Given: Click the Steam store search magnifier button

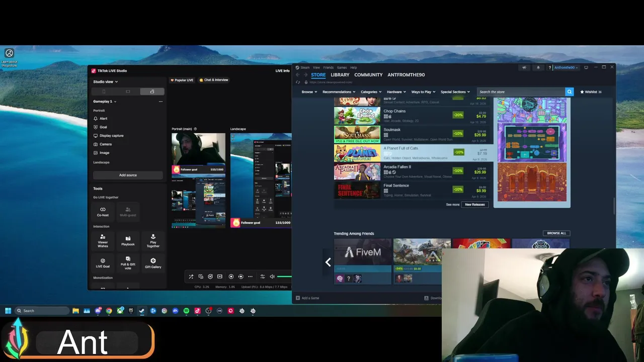Looking at the screenshot, I should (569, 92).
